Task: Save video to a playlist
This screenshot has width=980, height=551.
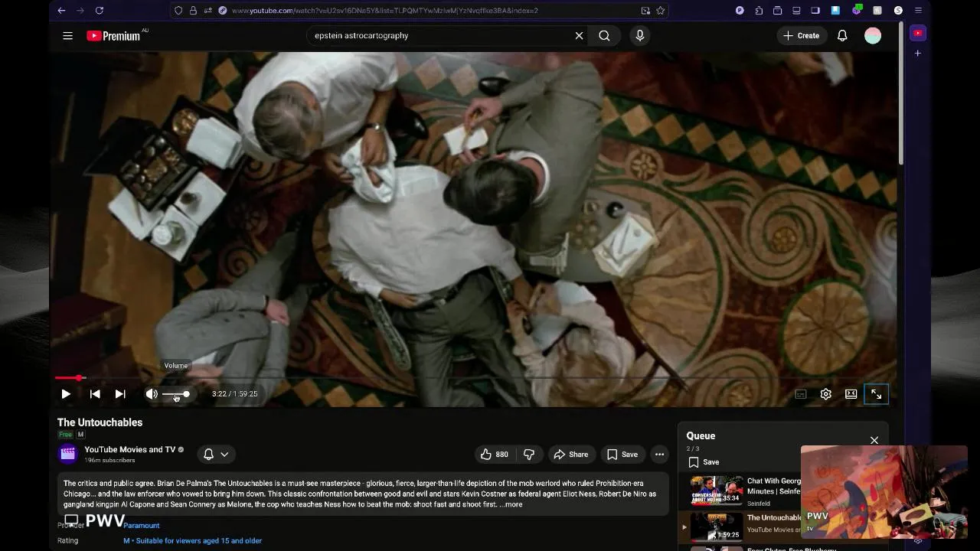Action: 622,454
